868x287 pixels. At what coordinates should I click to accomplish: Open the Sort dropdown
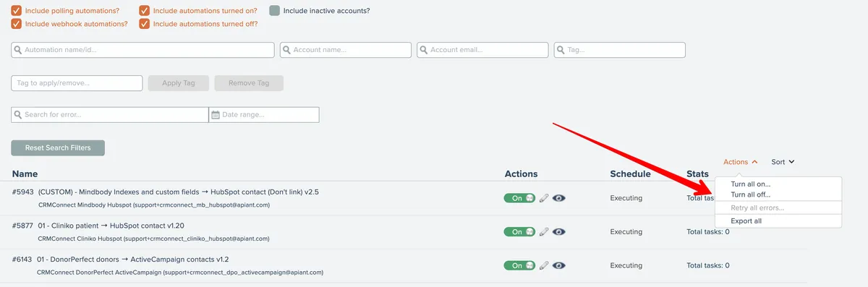[x=783, y=162]
